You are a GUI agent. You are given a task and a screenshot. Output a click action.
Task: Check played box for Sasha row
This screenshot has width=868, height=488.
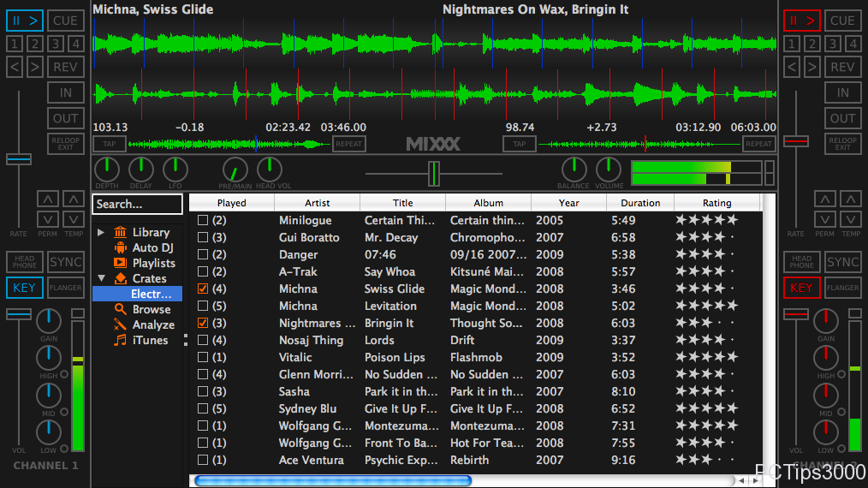pyautogui.click(x=203, y=391)
